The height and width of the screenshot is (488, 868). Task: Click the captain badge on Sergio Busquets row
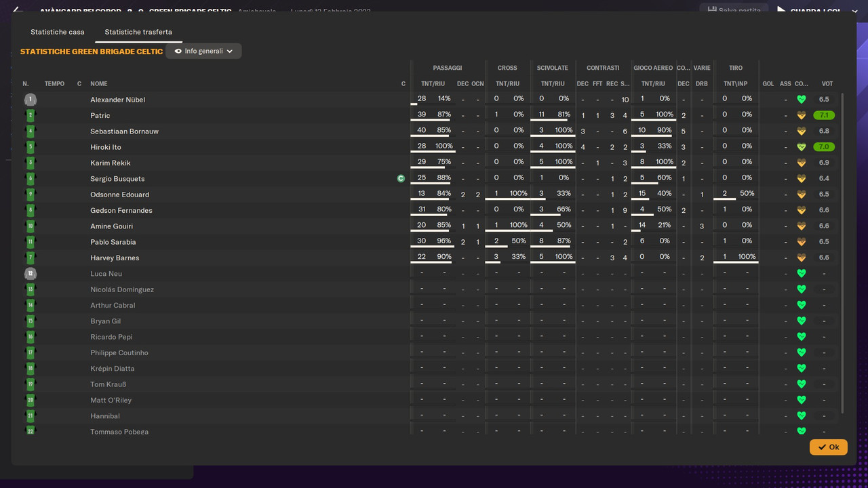[401, 179]
